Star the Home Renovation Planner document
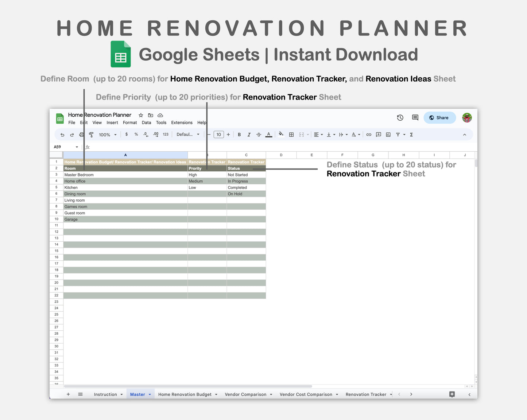The width and height of the screenshot is (527, 420). (141, 115)
